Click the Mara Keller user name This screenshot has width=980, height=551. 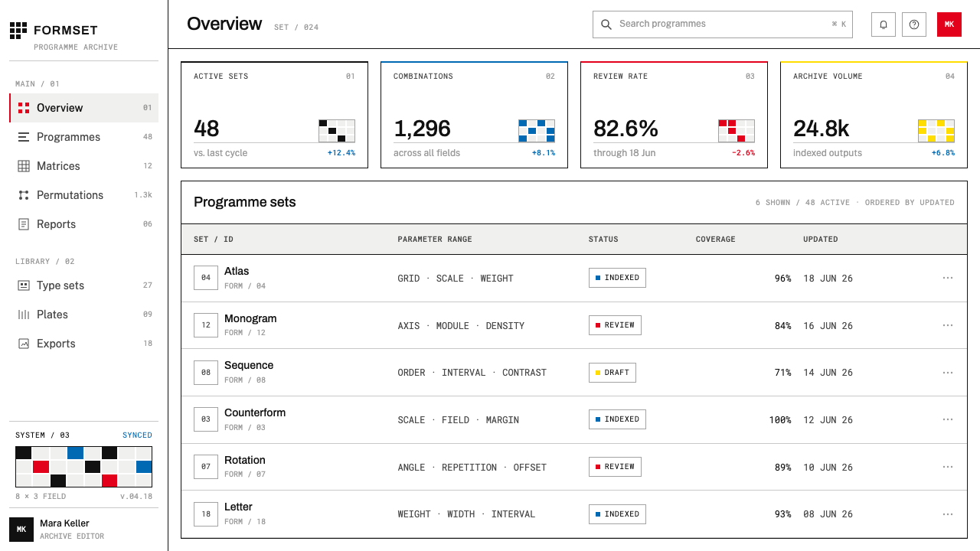(64, 523)
